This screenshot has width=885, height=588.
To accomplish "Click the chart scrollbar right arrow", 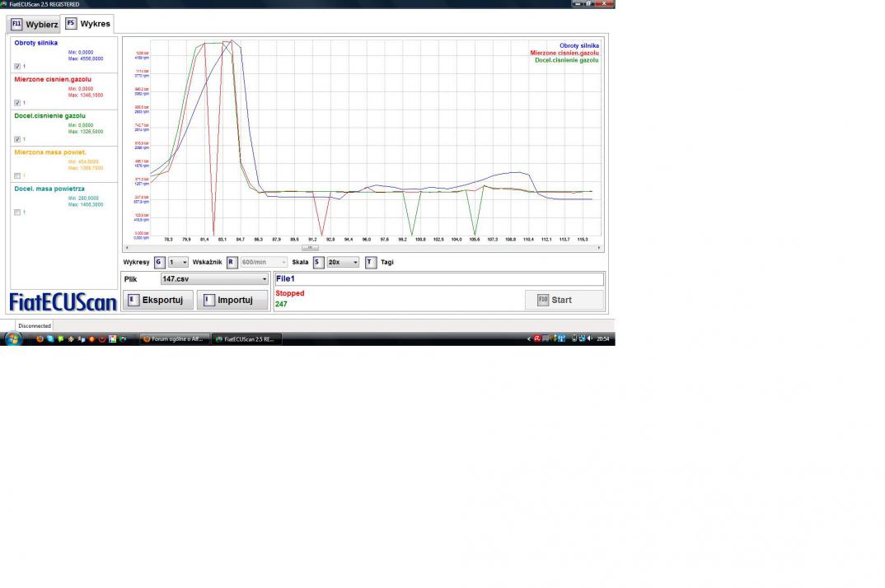I will point(599,248).
